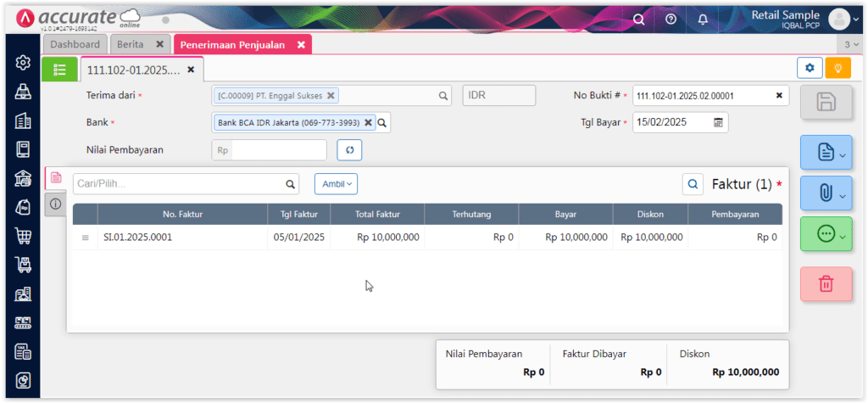Open settings gear in left sidebar

click(24, 63)
